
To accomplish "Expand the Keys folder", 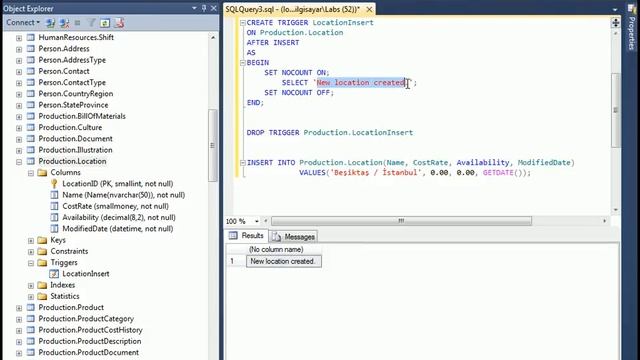I will [x=31, y=241].
